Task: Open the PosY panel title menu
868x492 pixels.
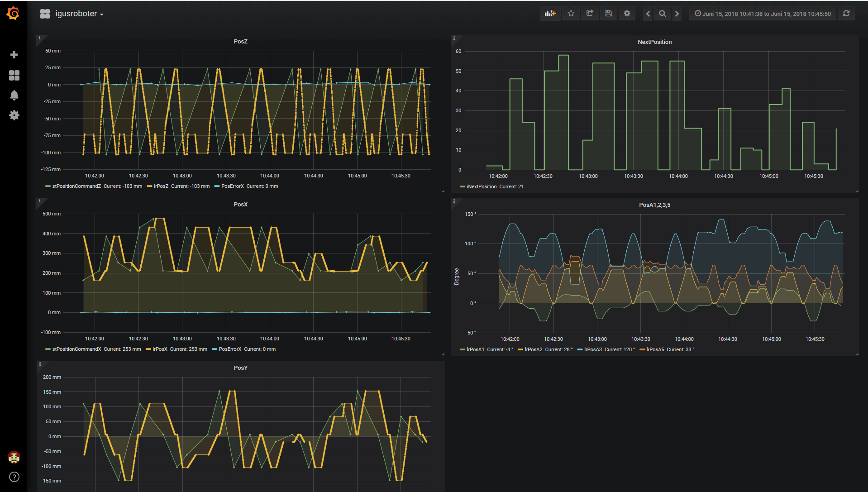Action: tap(240, 368)
